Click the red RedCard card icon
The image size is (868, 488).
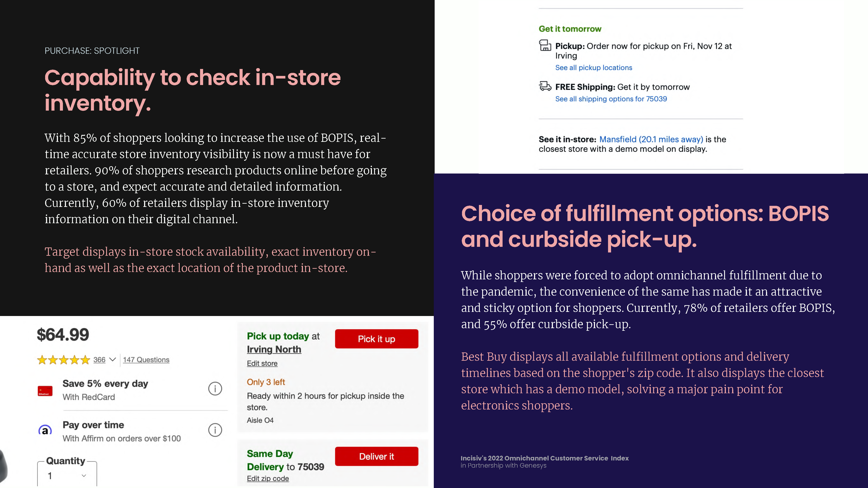click(45, 391)
